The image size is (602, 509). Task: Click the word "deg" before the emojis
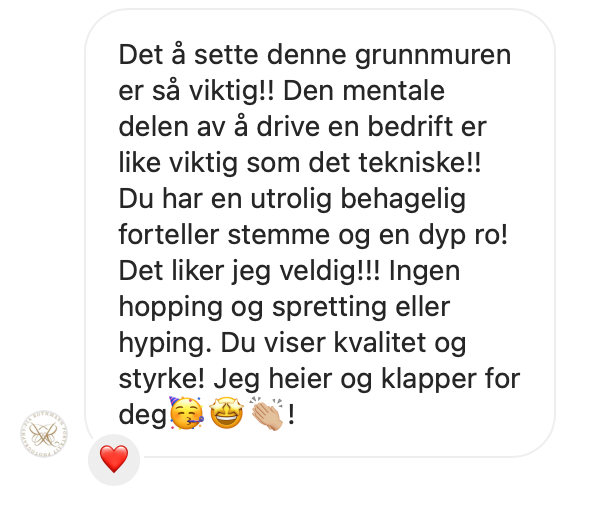(143, 416)
